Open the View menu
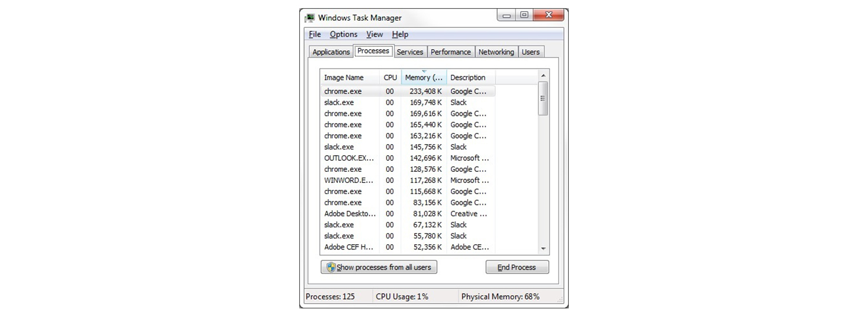868x316 pixels. (374, 34)
